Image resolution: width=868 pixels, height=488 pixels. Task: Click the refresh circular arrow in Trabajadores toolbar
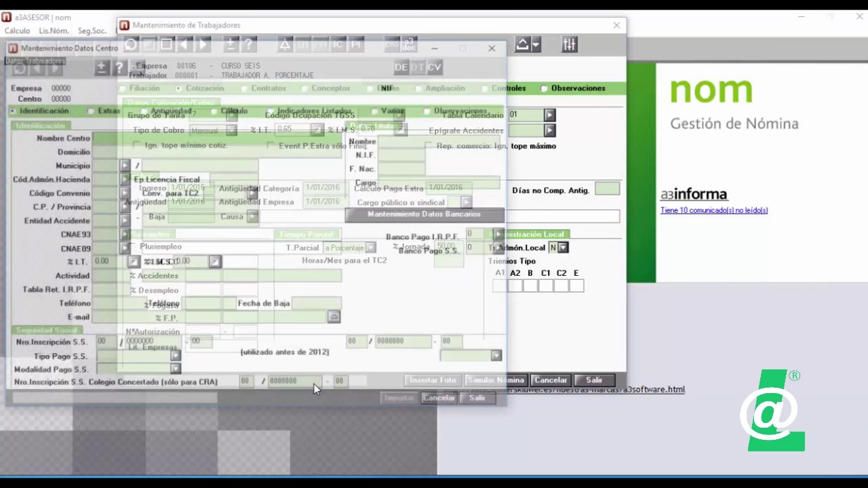tap(131, 45)
